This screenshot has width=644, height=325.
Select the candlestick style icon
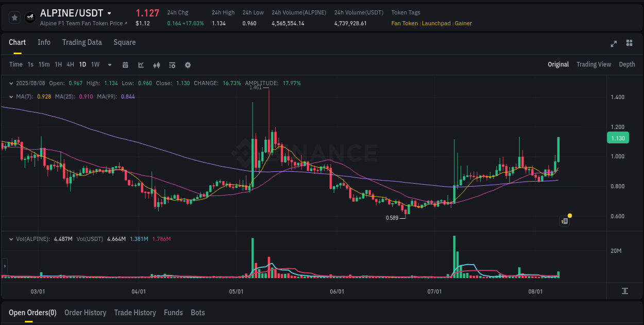click(x=156, y=65)
